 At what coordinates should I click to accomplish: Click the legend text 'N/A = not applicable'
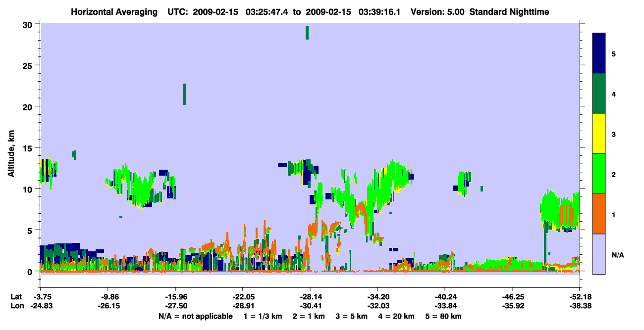[x=195, y=316]
